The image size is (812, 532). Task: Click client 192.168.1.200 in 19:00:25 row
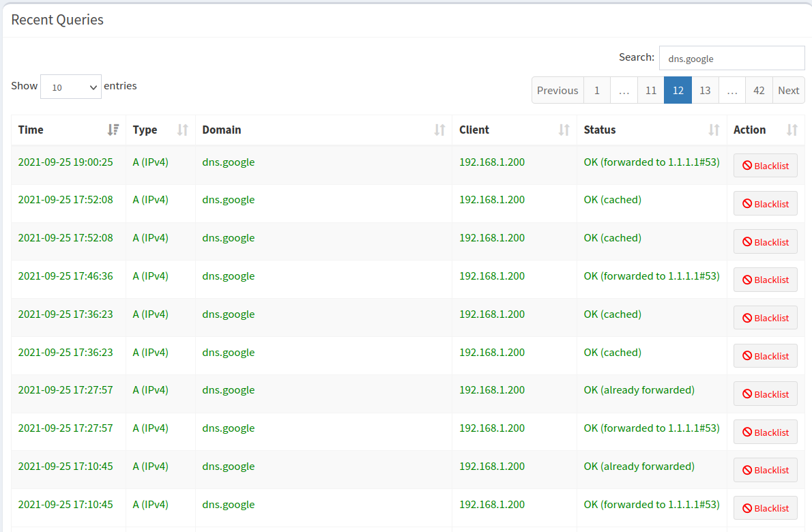tap(492, 162)
